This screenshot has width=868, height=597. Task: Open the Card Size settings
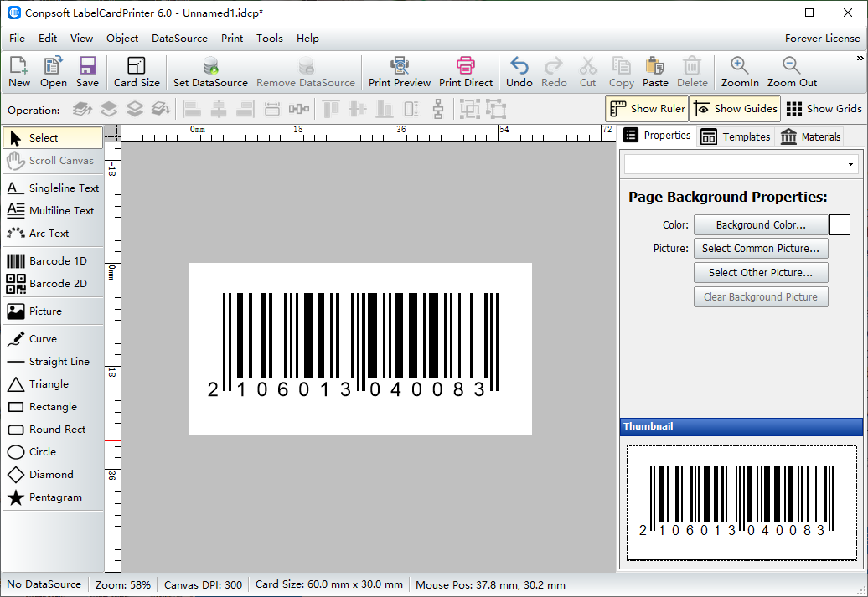click(x=137, y=72)
